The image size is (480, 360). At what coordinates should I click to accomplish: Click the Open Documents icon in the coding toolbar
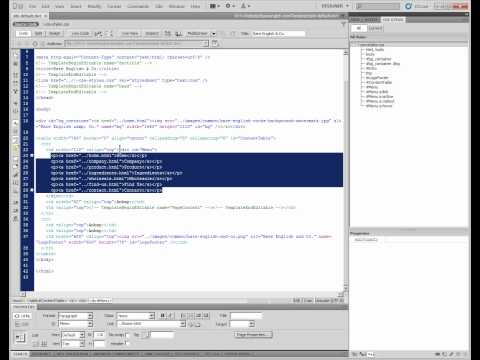(x=15, y=54)
